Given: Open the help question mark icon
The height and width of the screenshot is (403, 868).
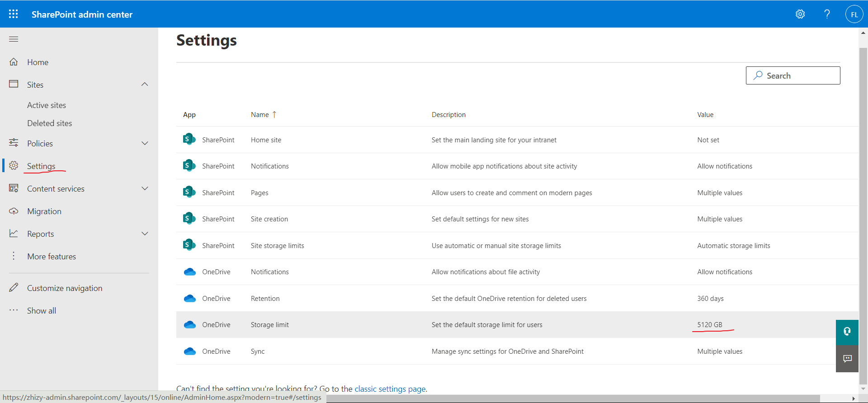Looking at the screenshot, I should pyautogui.click(x=827, y=14).
